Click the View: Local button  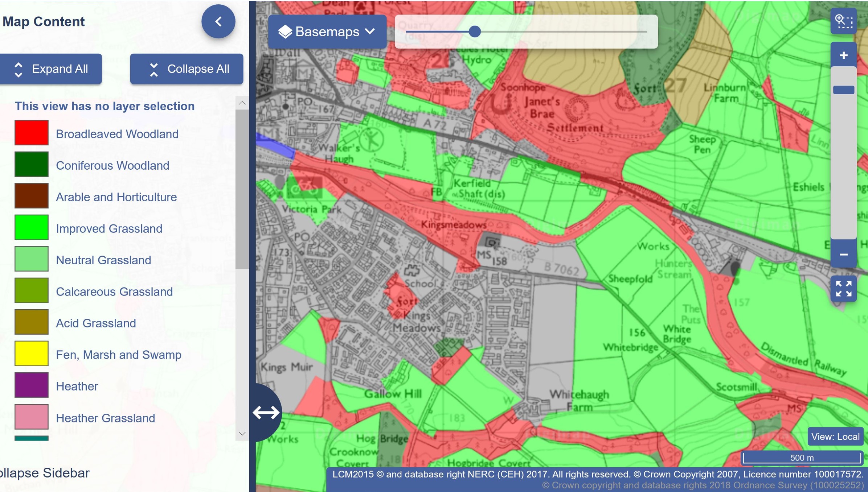tap(835, 437)
